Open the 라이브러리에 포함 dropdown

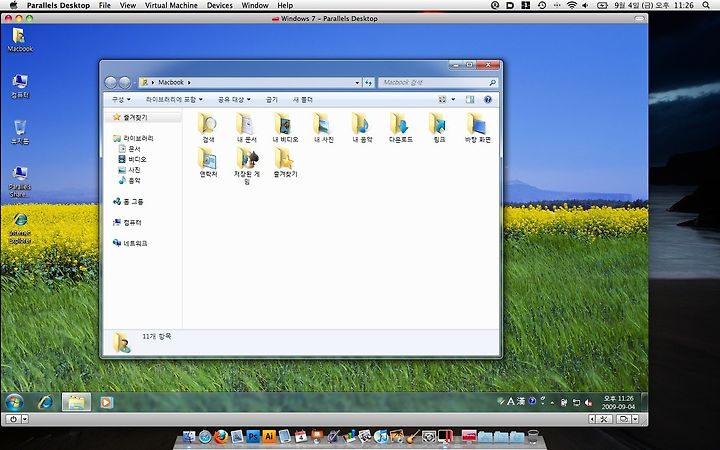click(174, 99)
